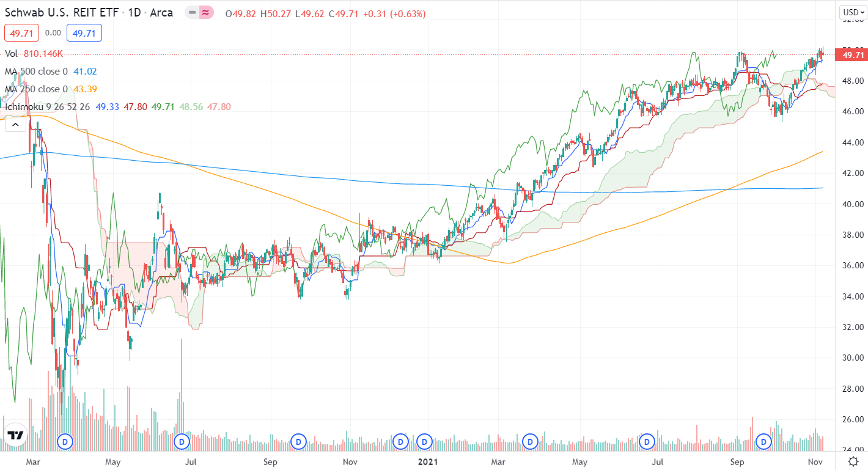Open the dividend marker just left of Jul 2020
868x470 pixels.
182,441
